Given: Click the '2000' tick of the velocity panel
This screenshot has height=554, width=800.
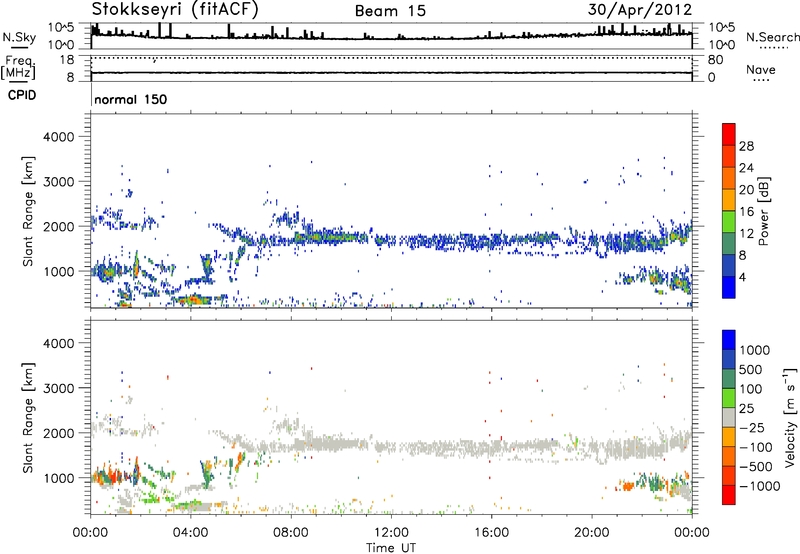Looking at the screenshot, I should click(59, 433).
